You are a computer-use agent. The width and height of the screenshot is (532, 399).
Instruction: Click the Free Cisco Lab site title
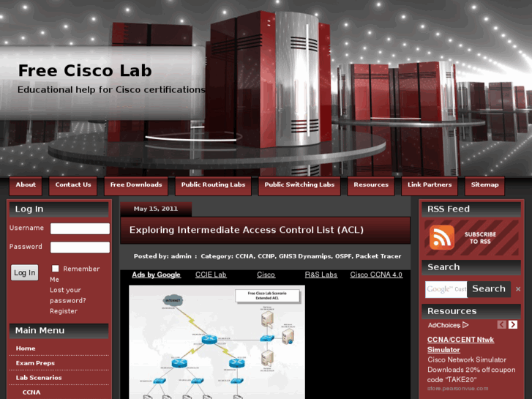[85, 70]
